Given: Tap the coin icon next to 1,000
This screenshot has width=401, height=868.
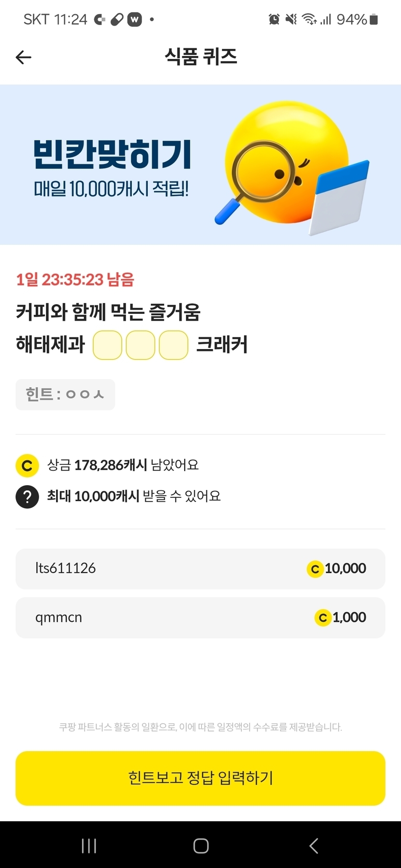Looking at the screenshot, I should pyautogui.click(x=323, y=618).
